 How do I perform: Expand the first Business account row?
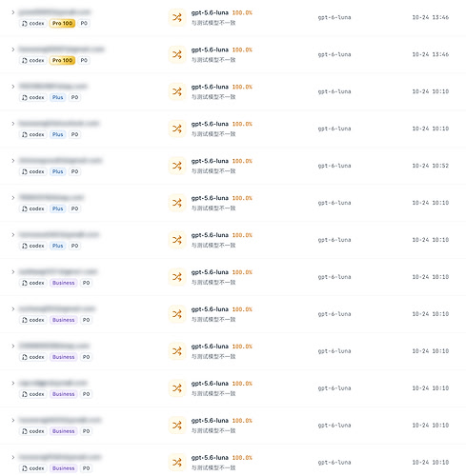coord(13,272)
